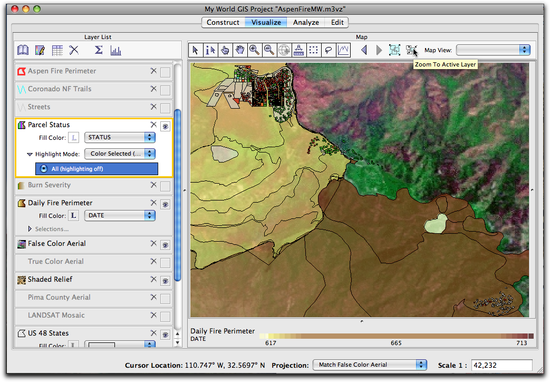Open the summary statistics sigma icon
Viewport: 550px width, 382px height.
click(x=99, y=50)
